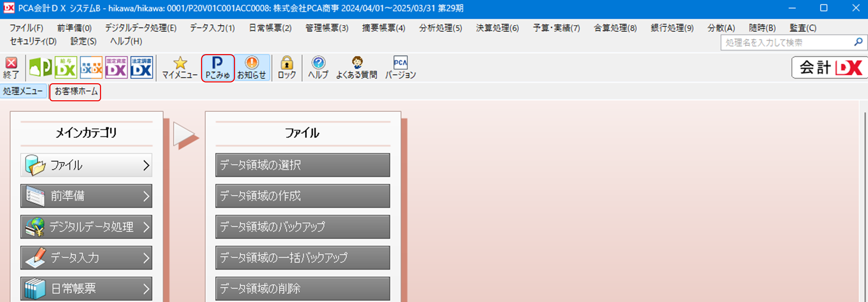Open the 商魂・商管DX application icon
The height and width of the screenshot is (302, 868).
pyautogui.click(x=91, y=67)
